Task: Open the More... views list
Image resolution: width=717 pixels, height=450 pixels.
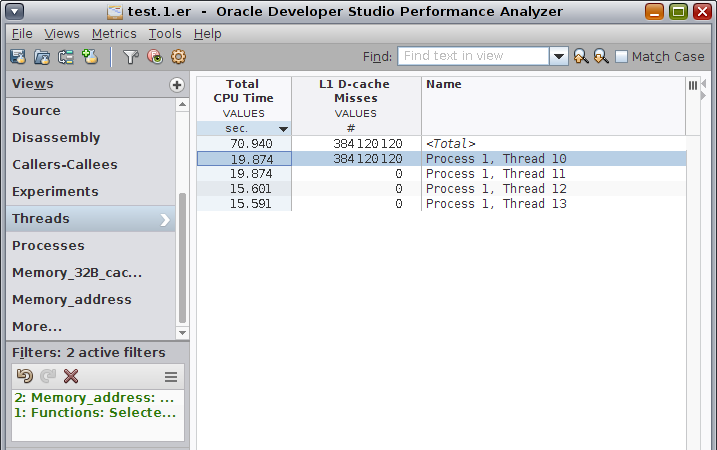Action: coord(37,326)
